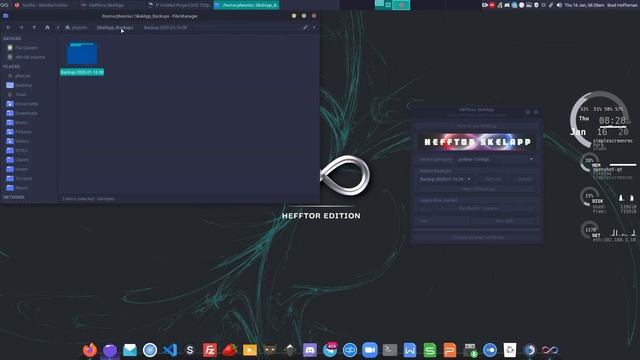640x360 pixels.
Task: Click the pencil edit-path icon in location bar
Action: 305,27
